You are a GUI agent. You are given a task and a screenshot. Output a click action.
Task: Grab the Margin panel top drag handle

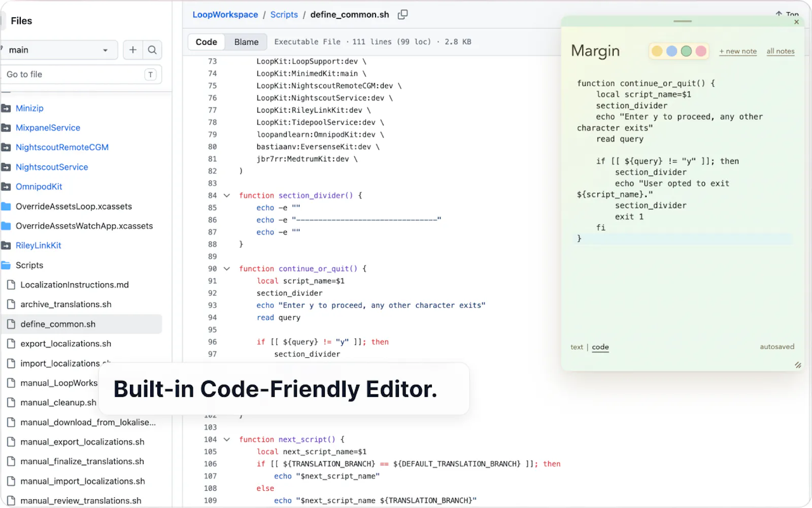[x=683, y=21]
